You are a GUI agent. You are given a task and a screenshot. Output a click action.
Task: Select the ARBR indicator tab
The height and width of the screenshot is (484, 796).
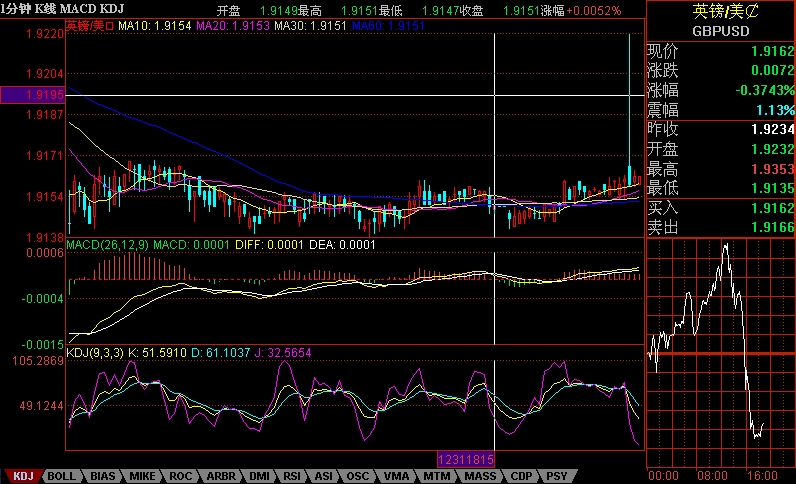coord(221,476)
